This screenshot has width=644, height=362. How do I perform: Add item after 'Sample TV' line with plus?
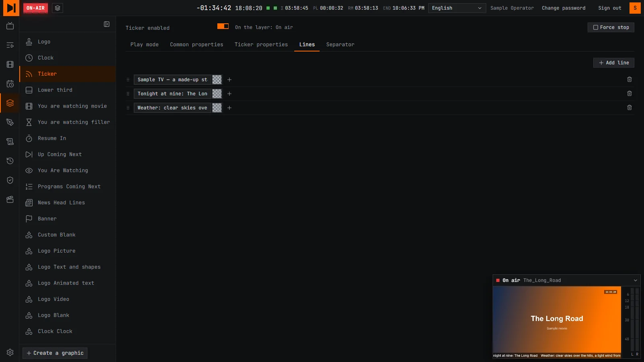229,80
